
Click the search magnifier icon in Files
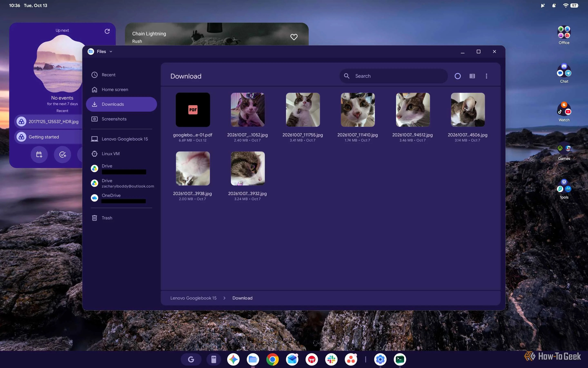tap(347, 76)
